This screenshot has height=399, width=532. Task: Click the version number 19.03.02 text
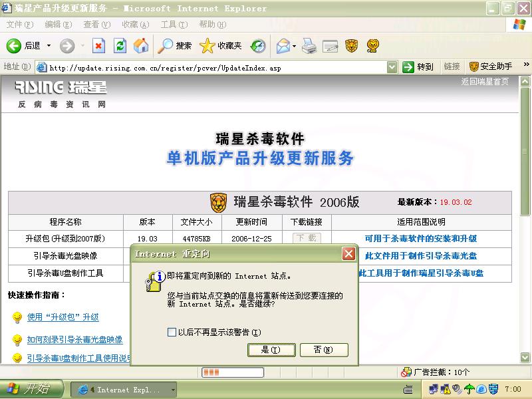click(x=456, y=202)
